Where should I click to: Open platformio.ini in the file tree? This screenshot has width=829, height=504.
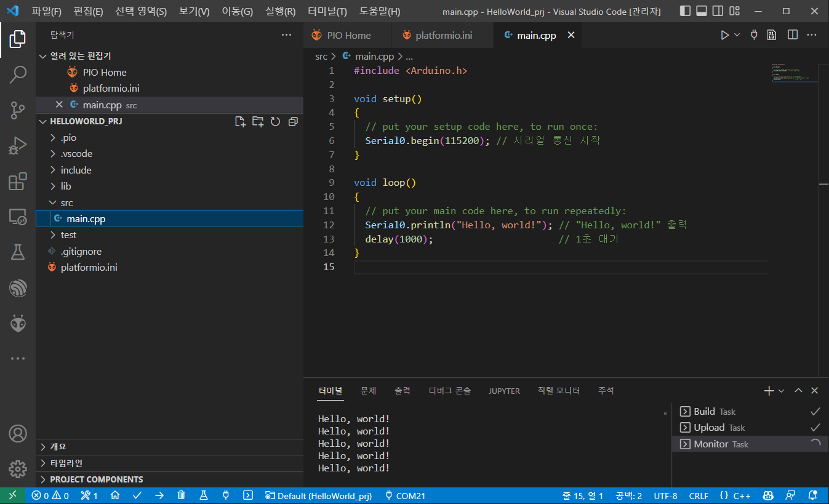170,268
